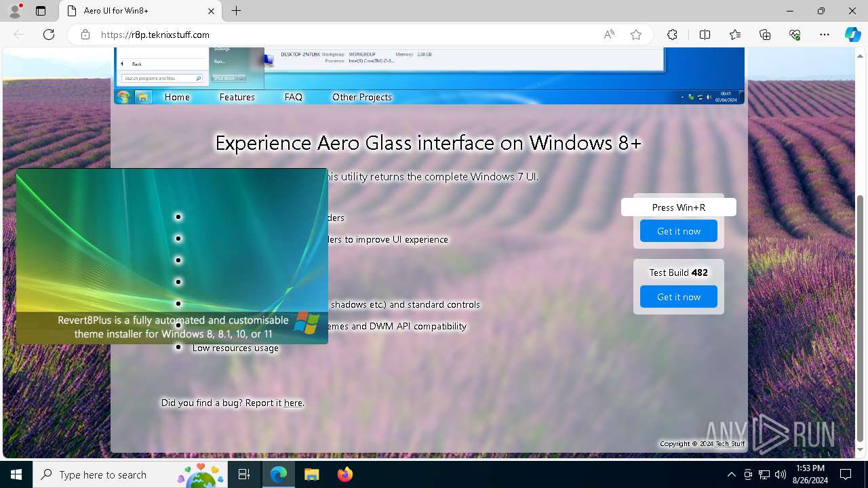Image resolution: width=868 pixels, height=488 pixels.
Task: Open Microsoft Edge from the taskbar
Action: coord(279,474)
